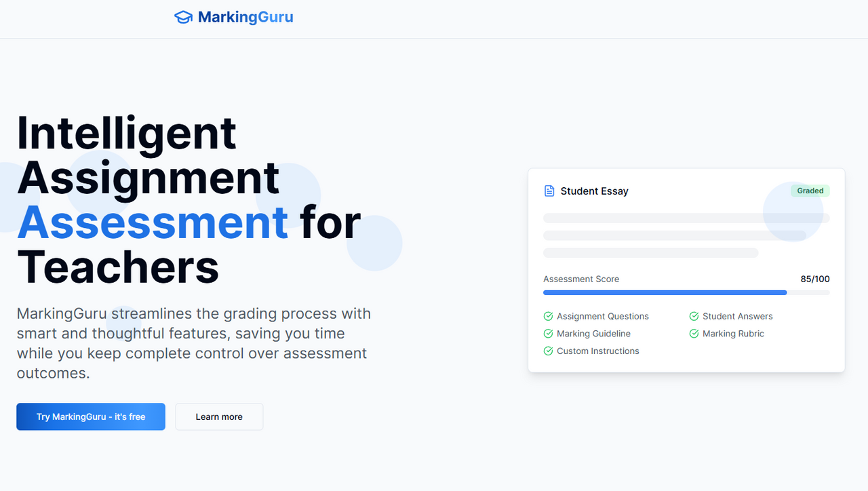868x491 pixels.
Task: Select the Custom Instructions text
Action: [x=598, y=351]
